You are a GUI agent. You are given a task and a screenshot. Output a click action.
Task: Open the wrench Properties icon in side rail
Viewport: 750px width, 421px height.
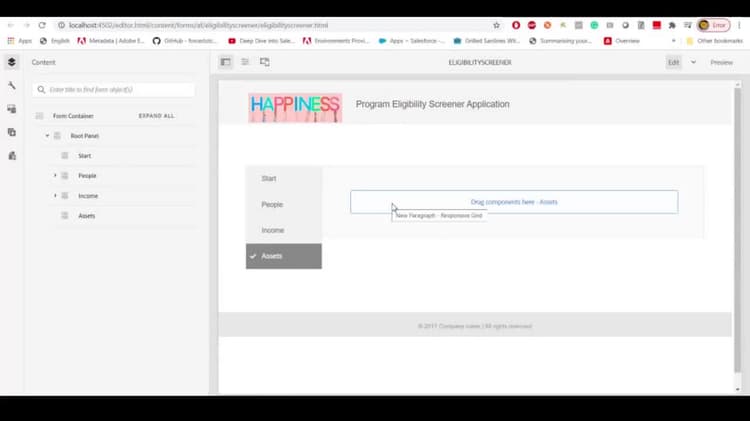12,86
